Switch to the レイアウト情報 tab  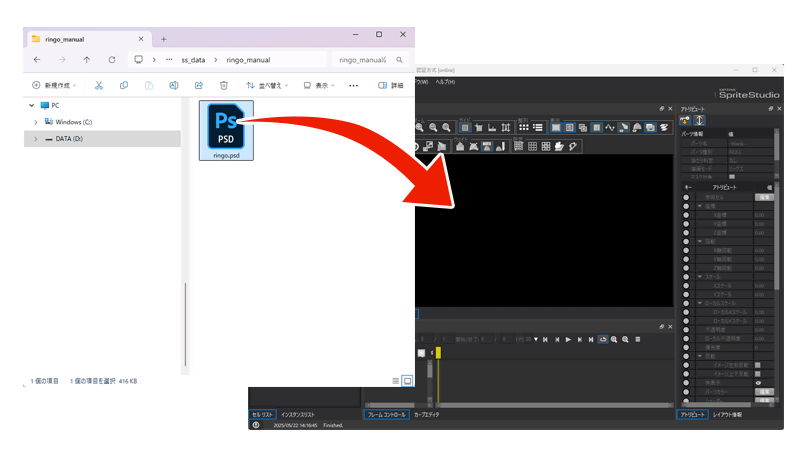tap(728, 415)
